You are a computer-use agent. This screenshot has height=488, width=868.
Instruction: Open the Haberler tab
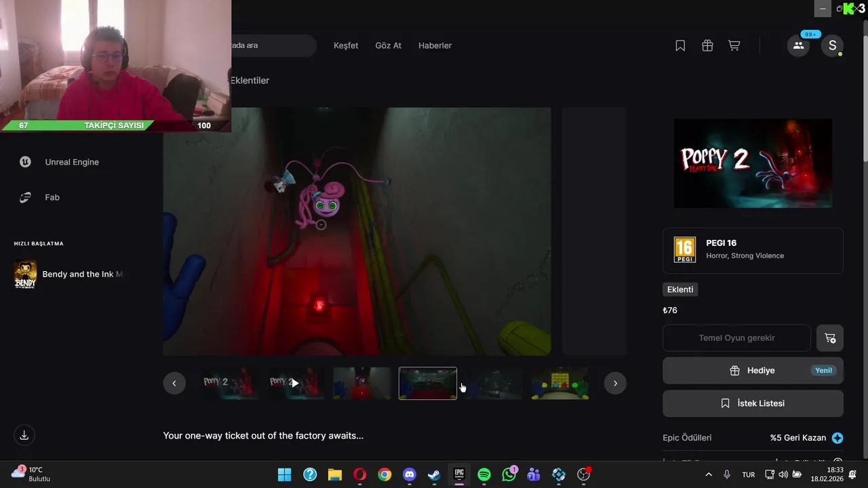click(435, 45)
